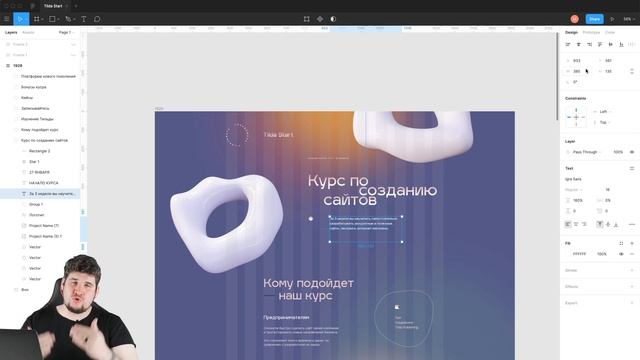Set text vertical align top
The width and height of the screenshot is (640, 360).
click(x=600, y=224)
